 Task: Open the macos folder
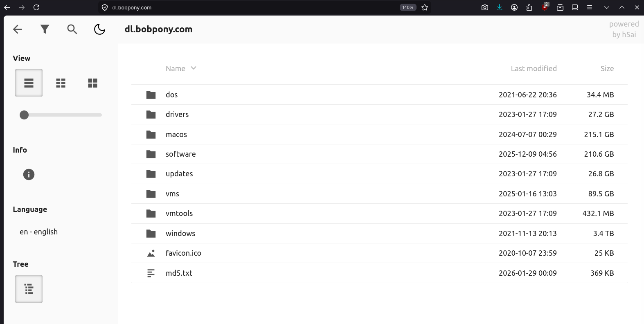coord(379,134)
